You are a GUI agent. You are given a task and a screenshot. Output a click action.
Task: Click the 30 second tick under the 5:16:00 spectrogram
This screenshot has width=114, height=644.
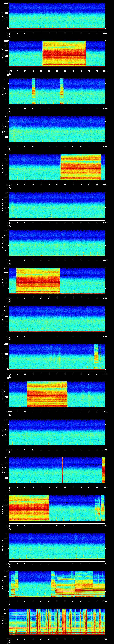57,260
